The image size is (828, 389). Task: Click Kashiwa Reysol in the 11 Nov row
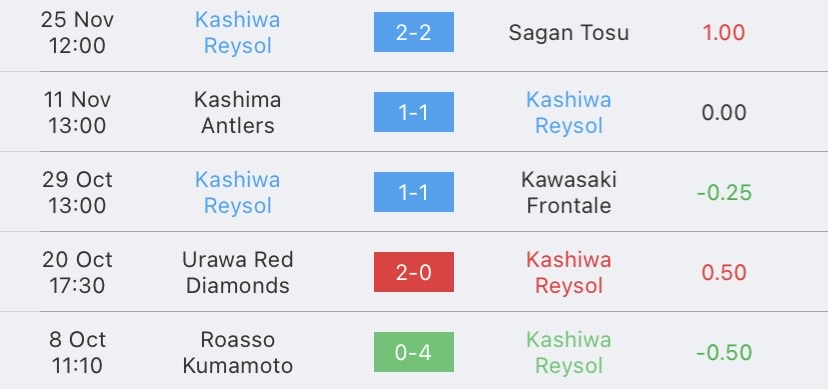569,112
